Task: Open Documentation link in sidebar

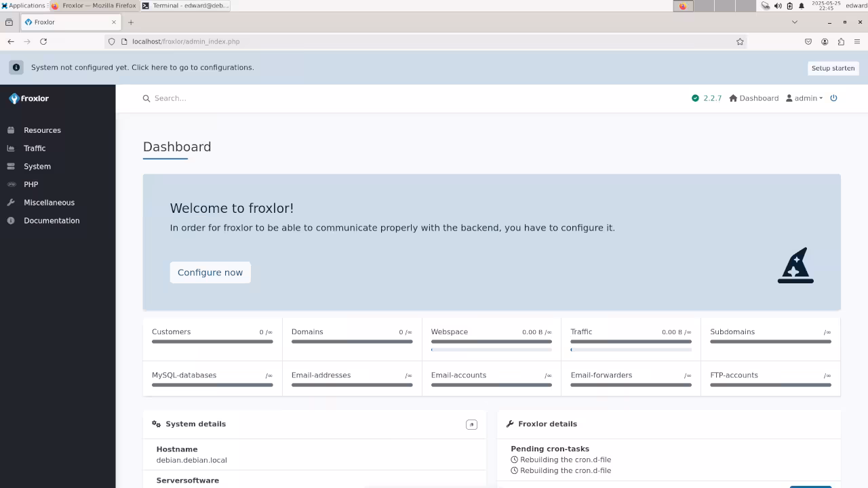Action: [x=52, y=221]
